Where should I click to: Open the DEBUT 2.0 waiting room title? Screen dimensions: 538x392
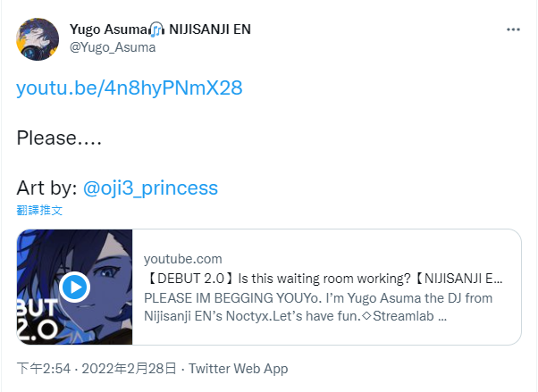coord(324,279)
